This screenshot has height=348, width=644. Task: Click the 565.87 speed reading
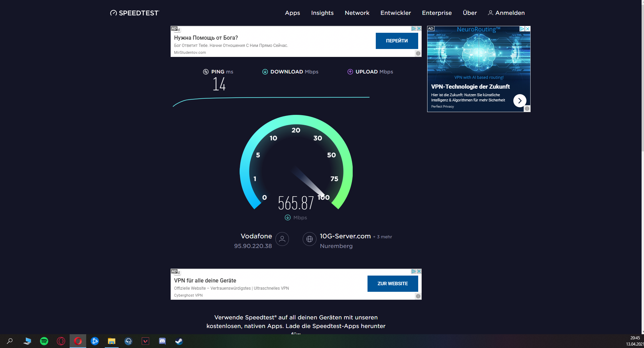(x=296, y=203)
